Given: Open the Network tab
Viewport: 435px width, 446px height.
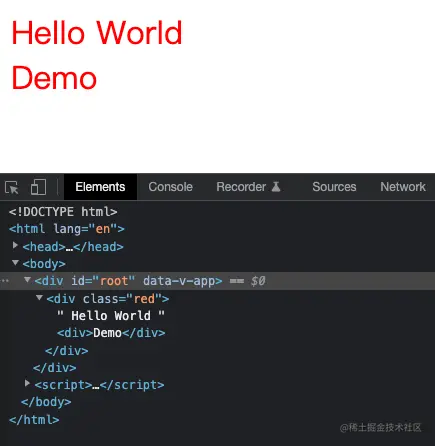Looking at the screenshot, I should [x=403, y=187].
